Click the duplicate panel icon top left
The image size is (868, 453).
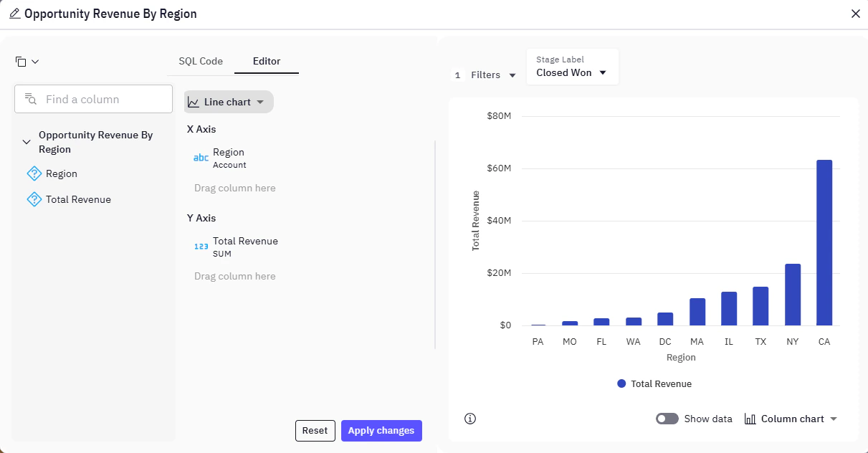coord(22,61)
